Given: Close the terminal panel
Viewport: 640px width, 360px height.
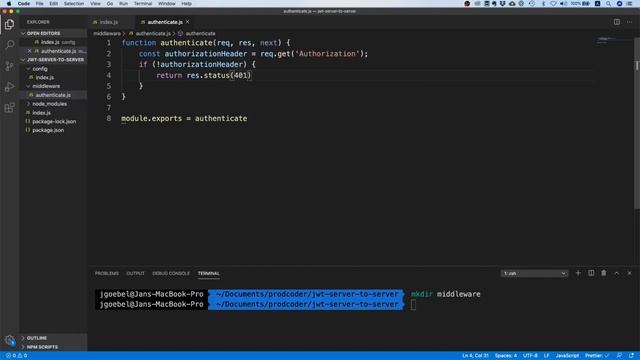Looking at the screenshot, I should click(x=629, y=273).
